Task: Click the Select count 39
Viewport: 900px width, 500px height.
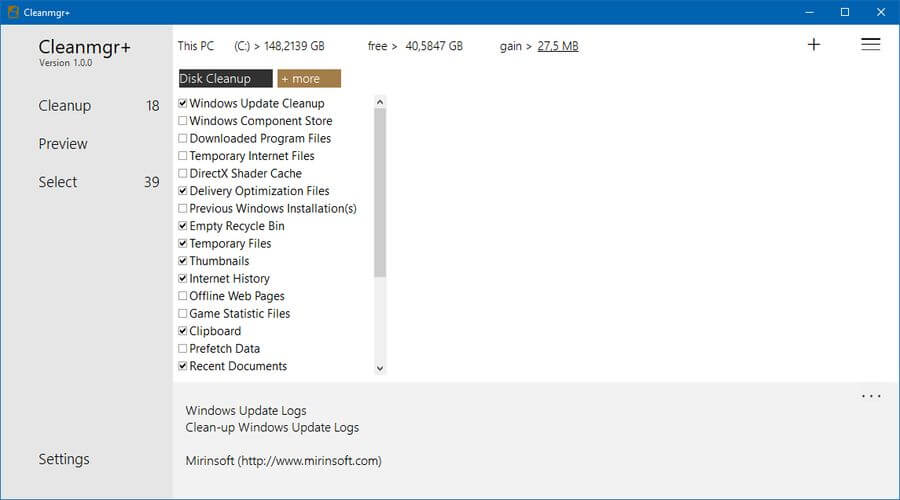Action: (x=152, y=182)
